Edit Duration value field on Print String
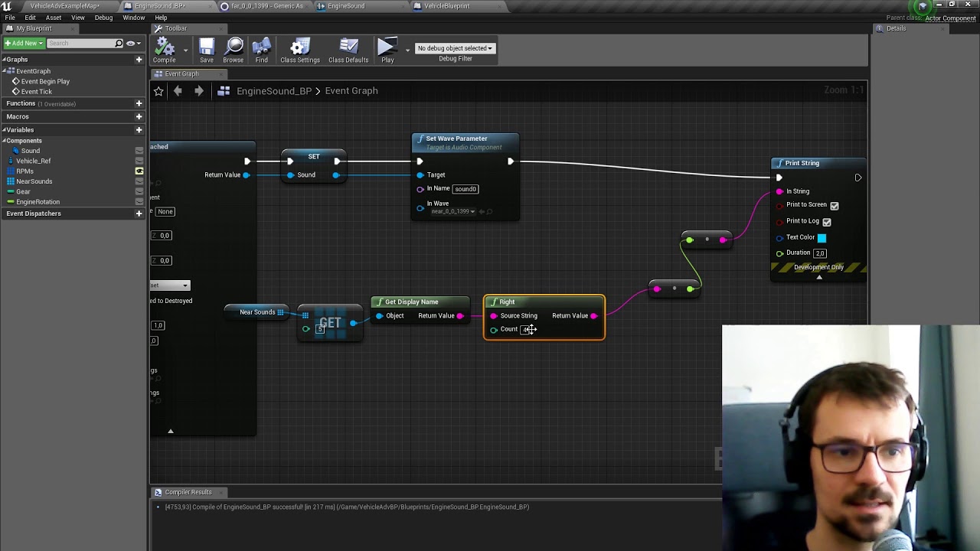 click(820, 253)
